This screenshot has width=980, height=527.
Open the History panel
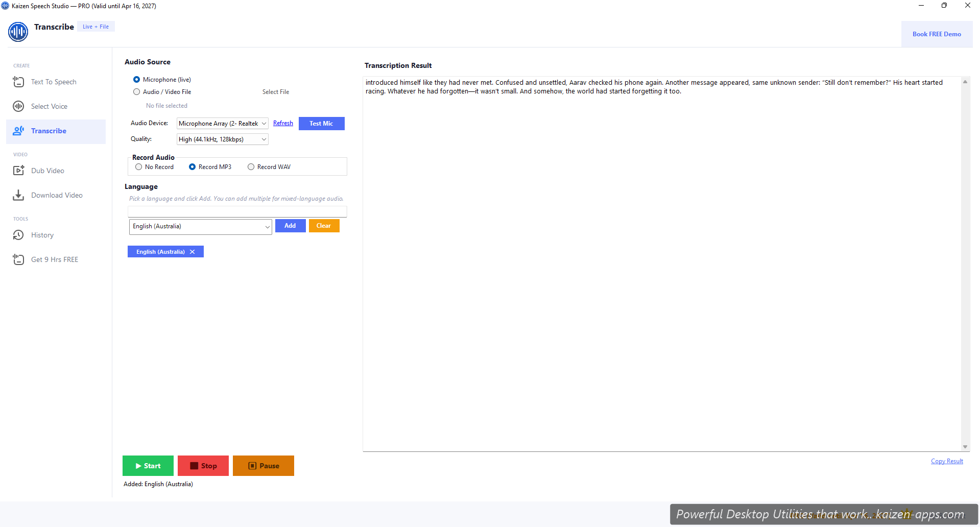pyautogui.click(x=42, y=235)
